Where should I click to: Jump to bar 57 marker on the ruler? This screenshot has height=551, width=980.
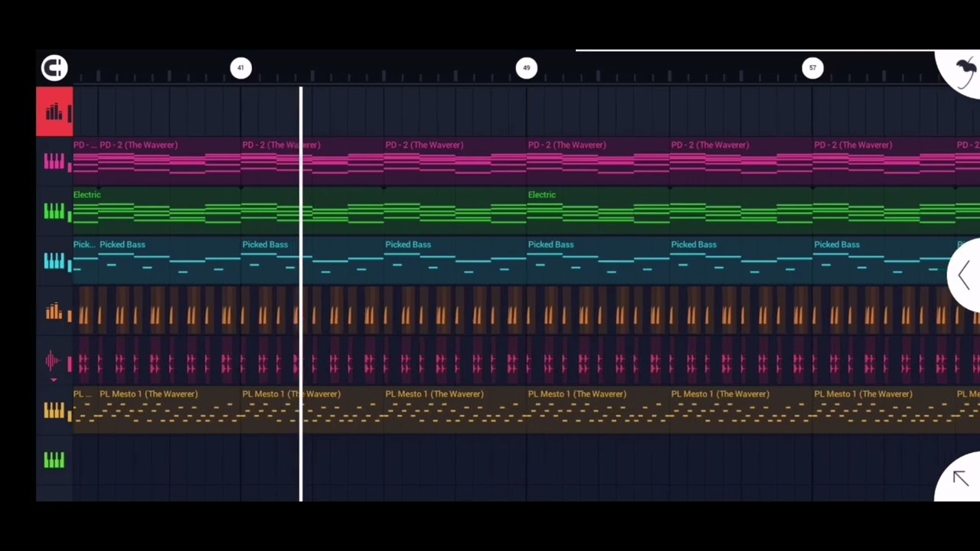pos(812,68)
